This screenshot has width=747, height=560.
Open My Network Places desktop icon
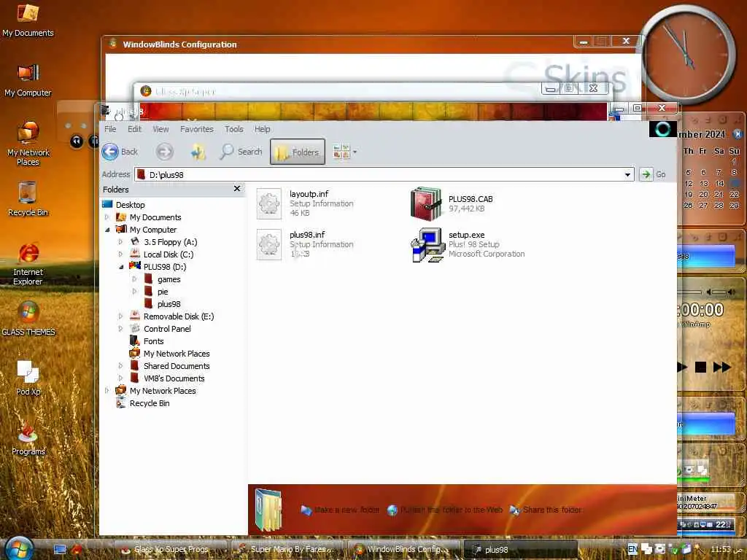point(28,144)
